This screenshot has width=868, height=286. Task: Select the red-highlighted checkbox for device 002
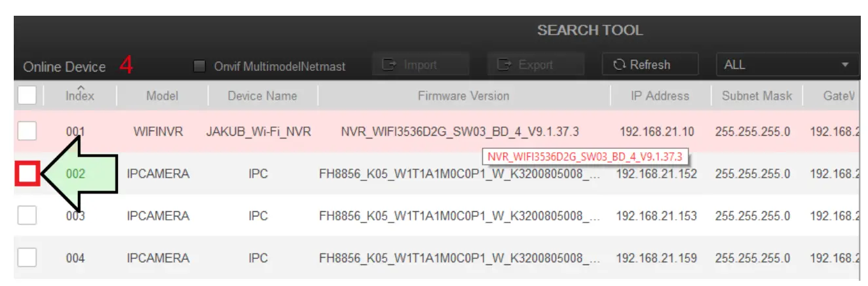click(27, 174)
